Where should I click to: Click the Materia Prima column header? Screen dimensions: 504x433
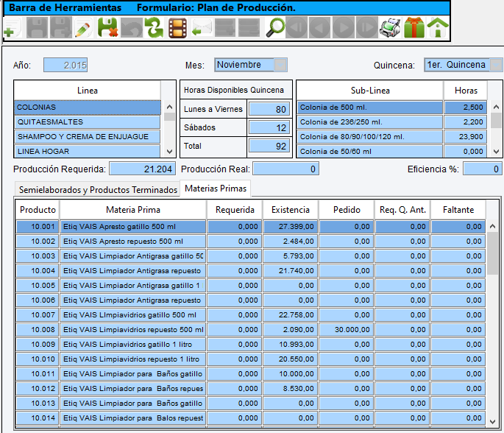[x=133, y=210]
